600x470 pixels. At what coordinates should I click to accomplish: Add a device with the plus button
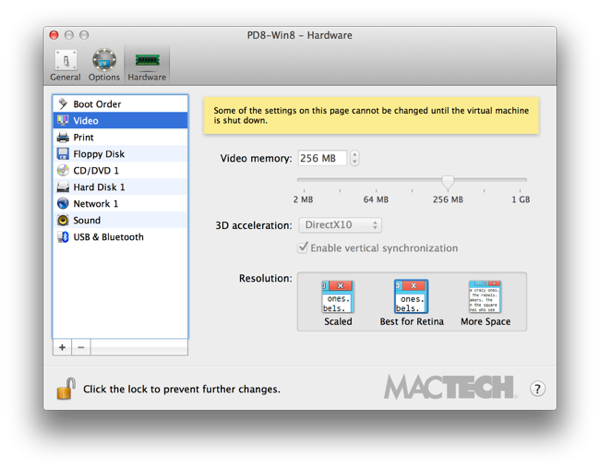pos(62,347)
